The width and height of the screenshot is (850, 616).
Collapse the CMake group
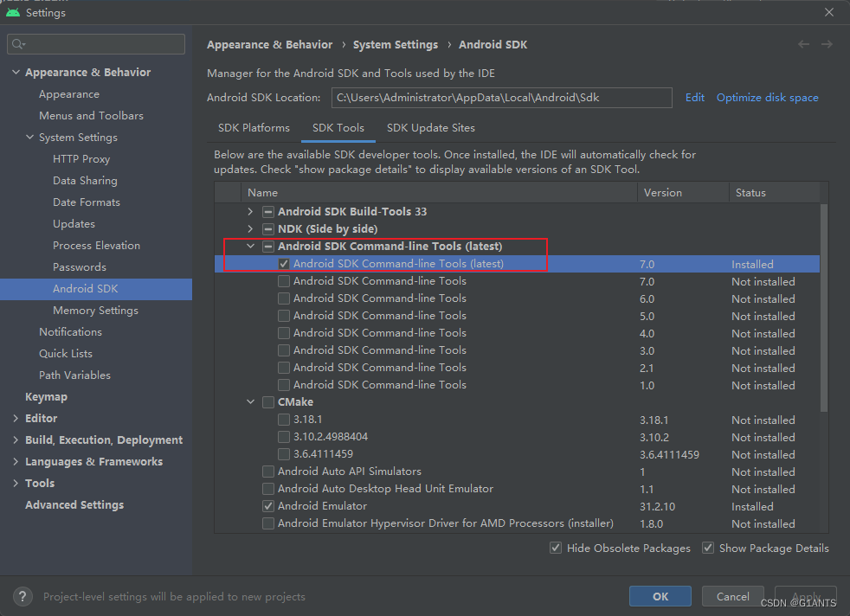(250, 402)
